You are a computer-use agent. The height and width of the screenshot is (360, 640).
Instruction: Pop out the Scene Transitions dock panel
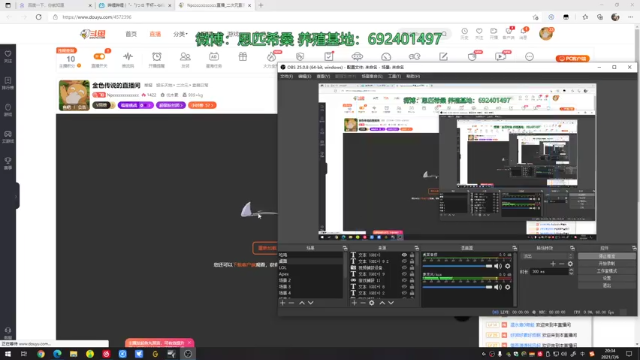tap(572, 248)
